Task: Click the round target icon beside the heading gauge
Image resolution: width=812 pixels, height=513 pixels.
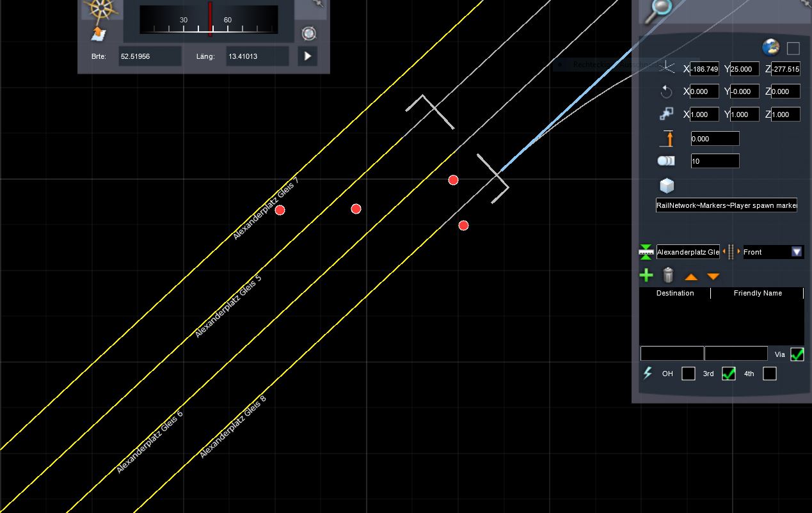Action: click(x=308, y=33)
